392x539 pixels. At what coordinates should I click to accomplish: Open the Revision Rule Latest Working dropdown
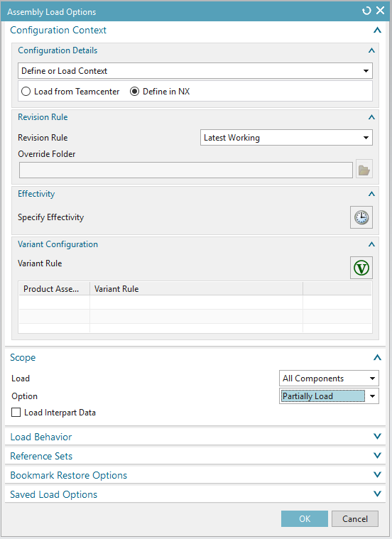(x=286, y=138)
